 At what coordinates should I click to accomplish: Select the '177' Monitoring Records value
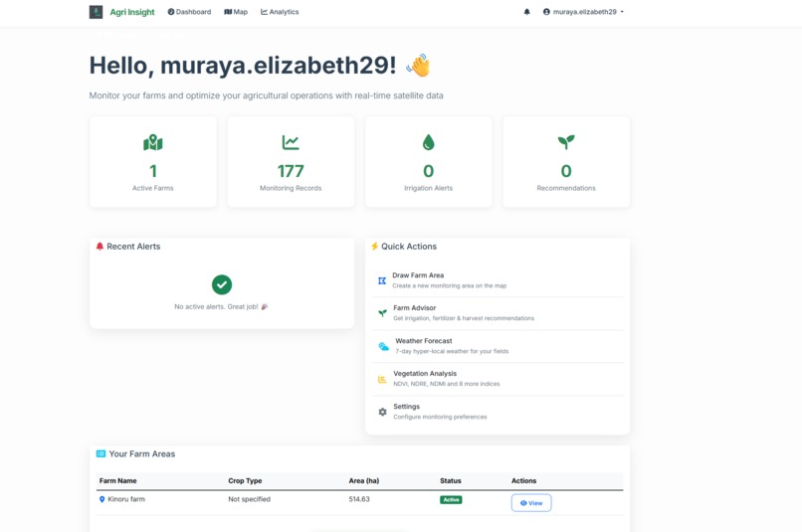point(291,171)
